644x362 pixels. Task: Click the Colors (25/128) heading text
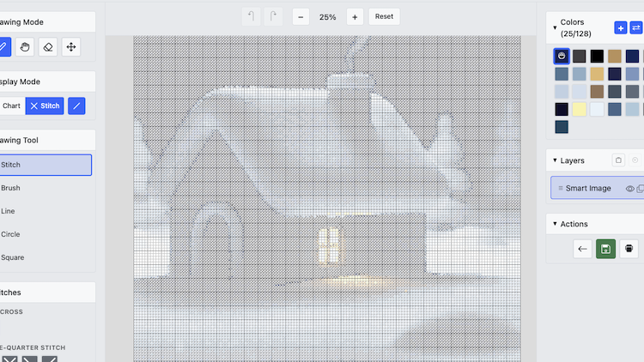(576, 28)
